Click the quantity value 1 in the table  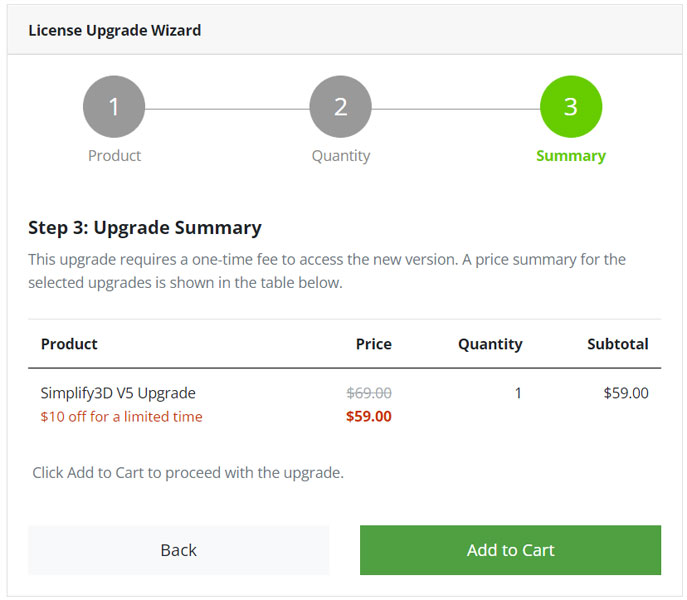click(518, 393)
